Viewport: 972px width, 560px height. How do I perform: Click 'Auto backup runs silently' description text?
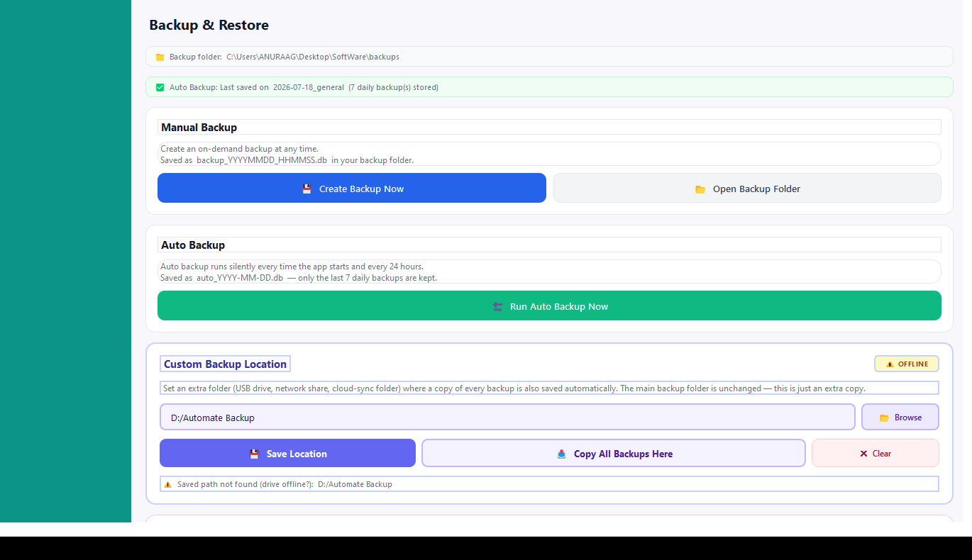coord(292,267)
